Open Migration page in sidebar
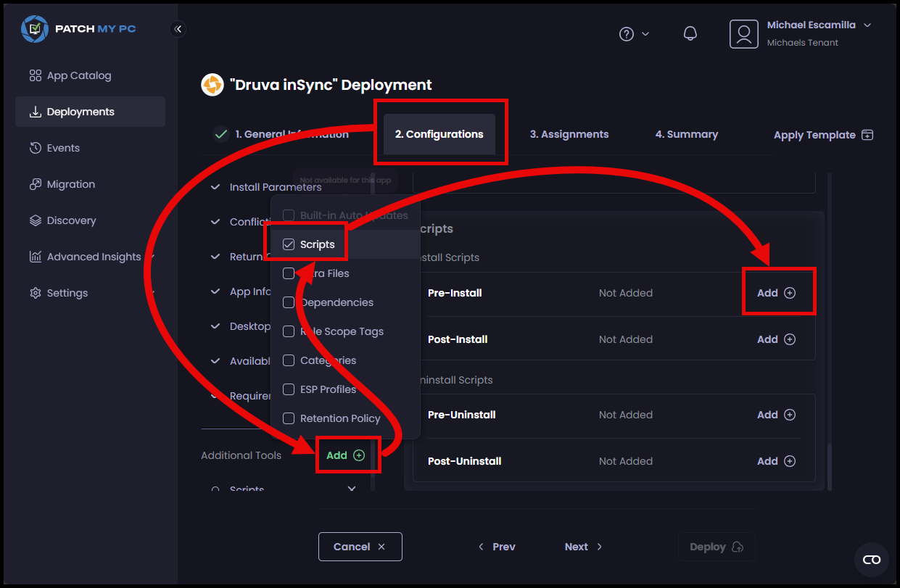Image resolution: width=900 pixels, height=588 pixels. (90, 184)
